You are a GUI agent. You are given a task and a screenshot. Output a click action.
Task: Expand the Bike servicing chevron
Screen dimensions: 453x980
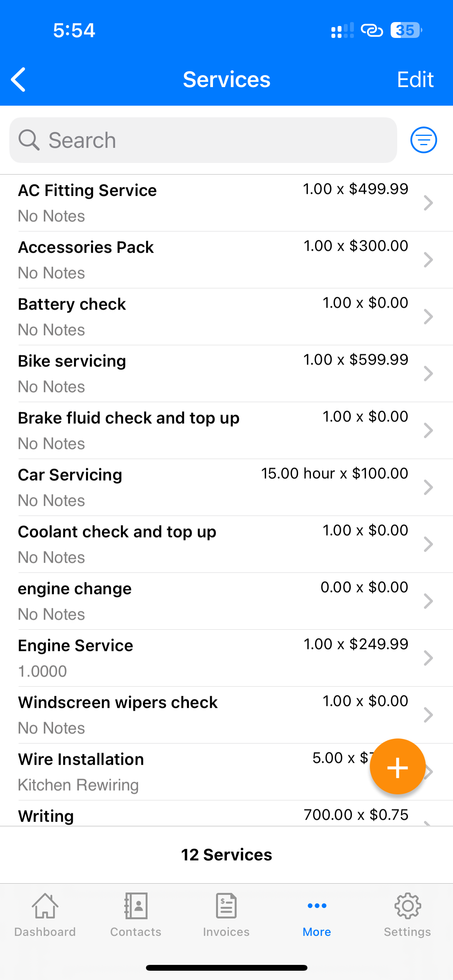pos(428,373)
